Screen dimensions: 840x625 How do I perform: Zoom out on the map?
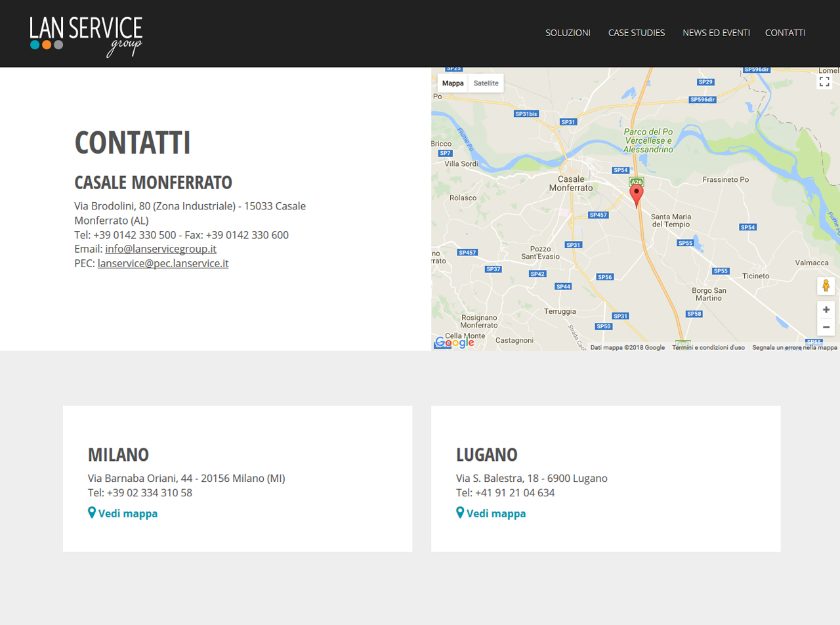click(x=826, y=327)
